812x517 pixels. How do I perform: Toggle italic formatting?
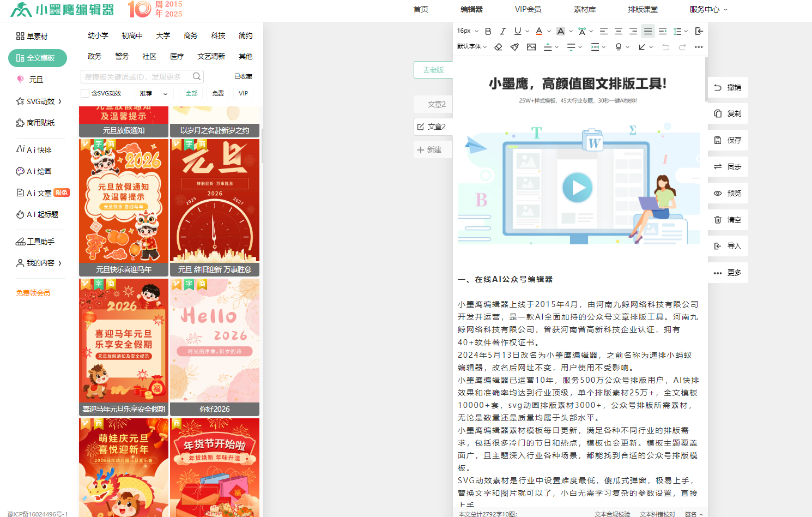[503, 31]
